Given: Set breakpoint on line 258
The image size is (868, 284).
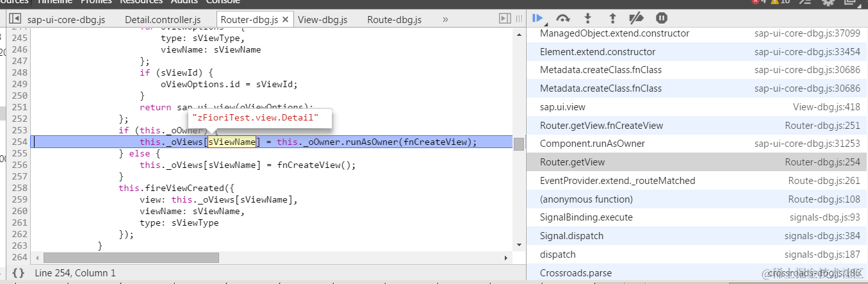Looking at the screenshot, I should click(20, 188).
